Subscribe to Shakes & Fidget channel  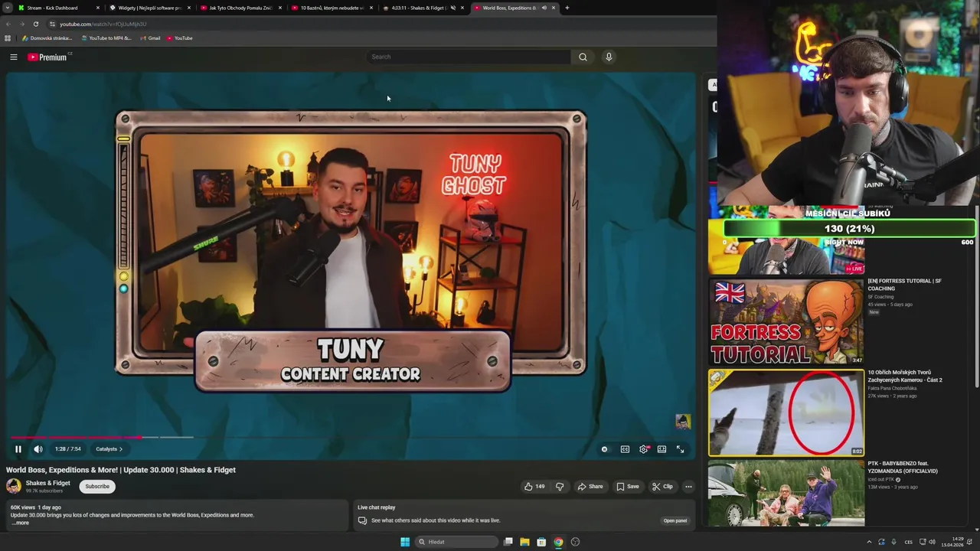(x=97, y=487)
